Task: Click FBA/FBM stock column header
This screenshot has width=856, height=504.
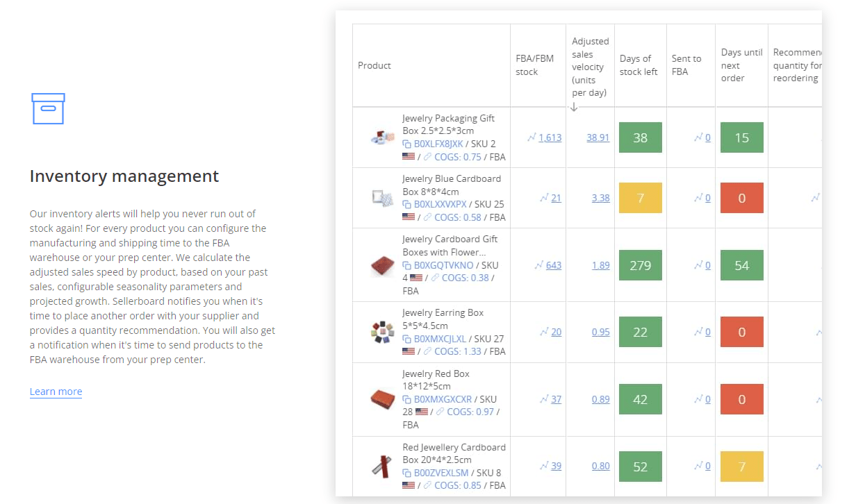Action: 535,65
